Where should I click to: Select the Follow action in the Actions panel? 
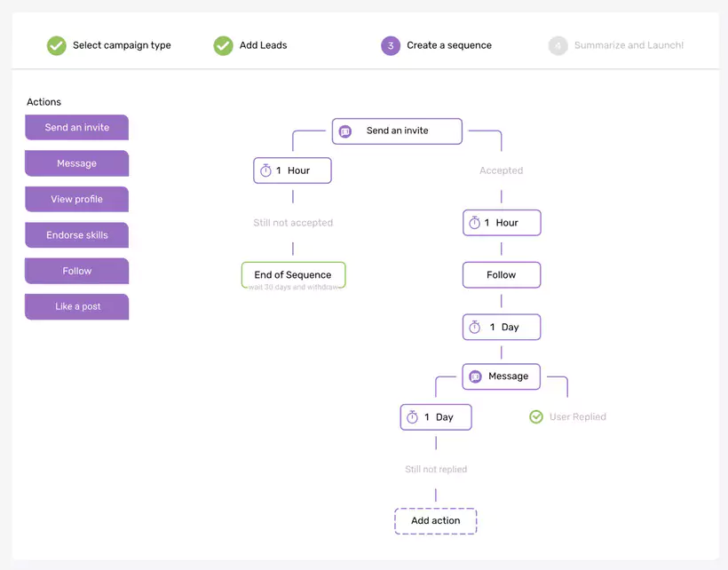76,271
